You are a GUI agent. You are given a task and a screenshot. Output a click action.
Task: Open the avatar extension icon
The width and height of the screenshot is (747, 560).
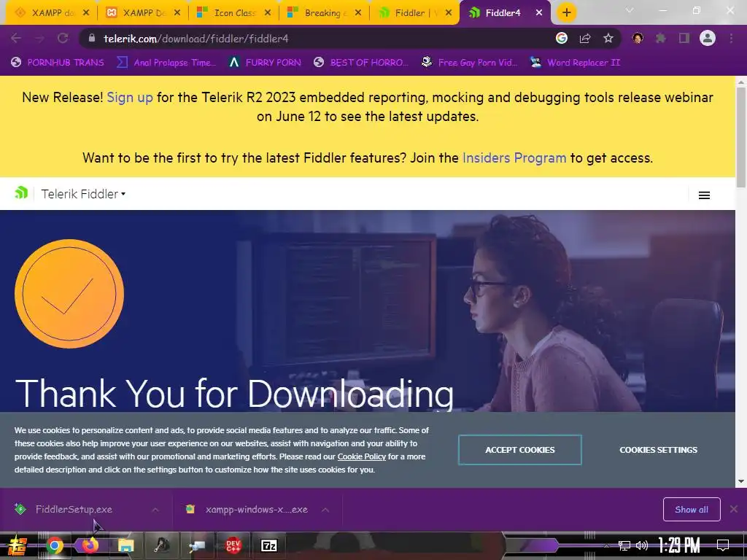638,38
